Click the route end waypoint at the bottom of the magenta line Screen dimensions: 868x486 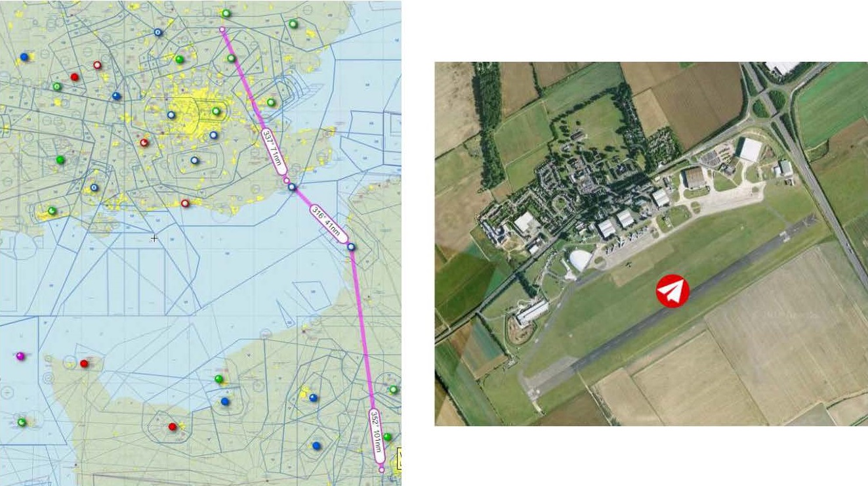point(381,470)
